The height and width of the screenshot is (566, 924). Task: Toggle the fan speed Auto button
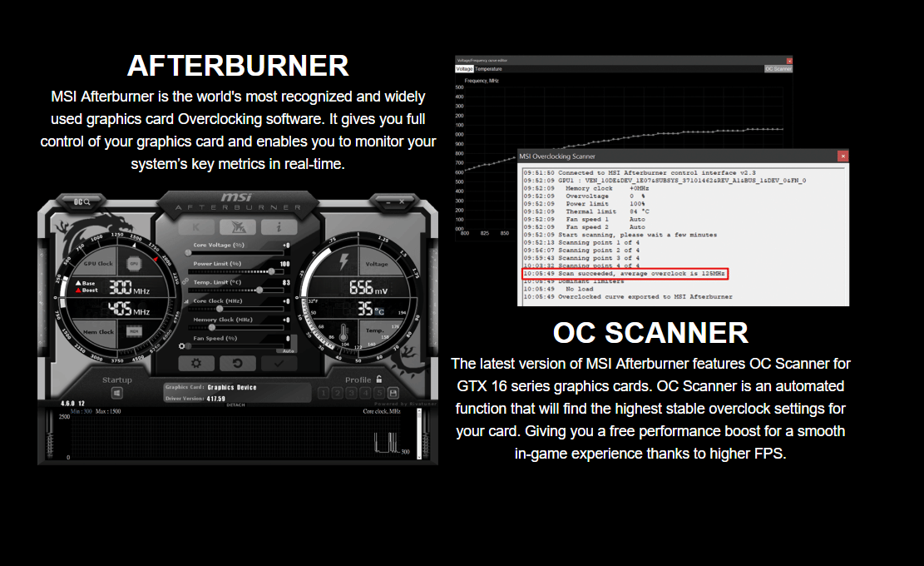(287, 350)
